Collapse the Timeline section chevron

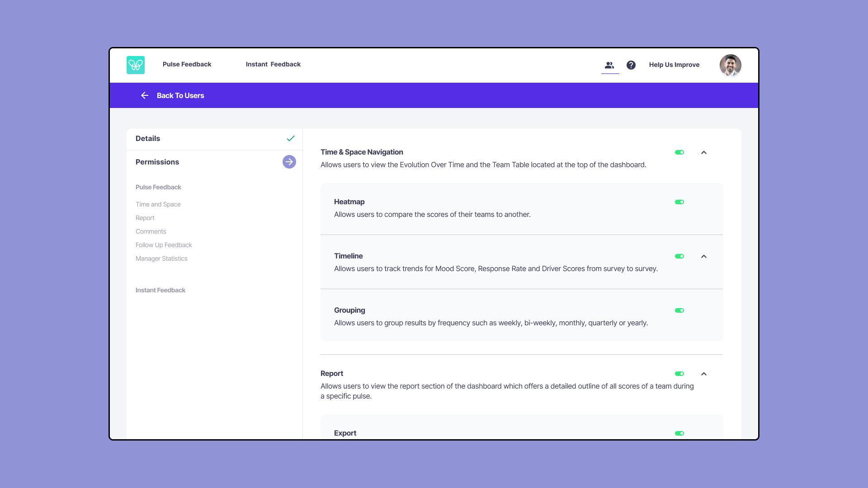pos(704,256)
